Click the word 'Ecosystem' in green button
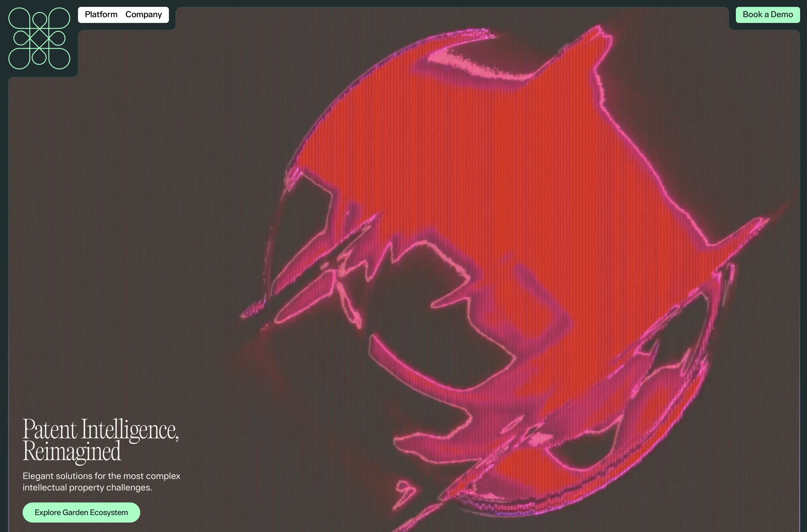This screenshot has width=807, height=532. click(109, 512)
